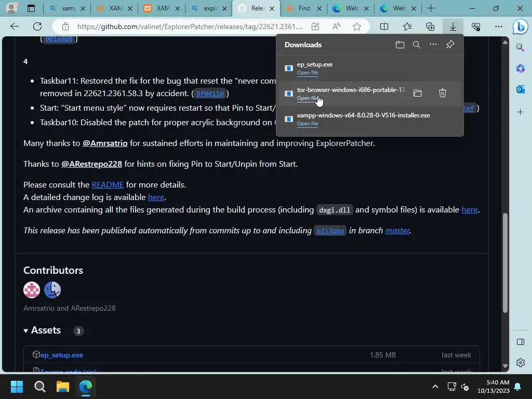Open Browser essentials heart icon
This screenshot has height=399, width=532.
(x=476, y=26)
